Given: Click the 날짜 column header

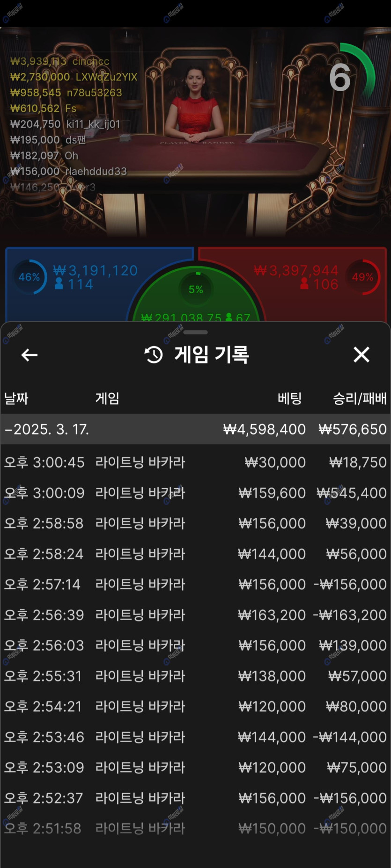Looking at the screenshot, I should point(16,398).
